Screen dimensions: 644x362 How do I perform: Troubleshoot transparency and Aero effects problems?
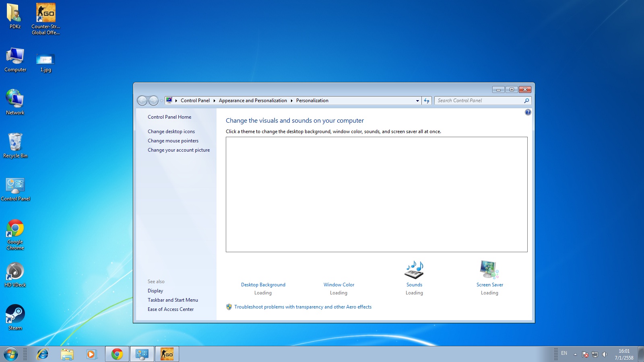[303, 307]
